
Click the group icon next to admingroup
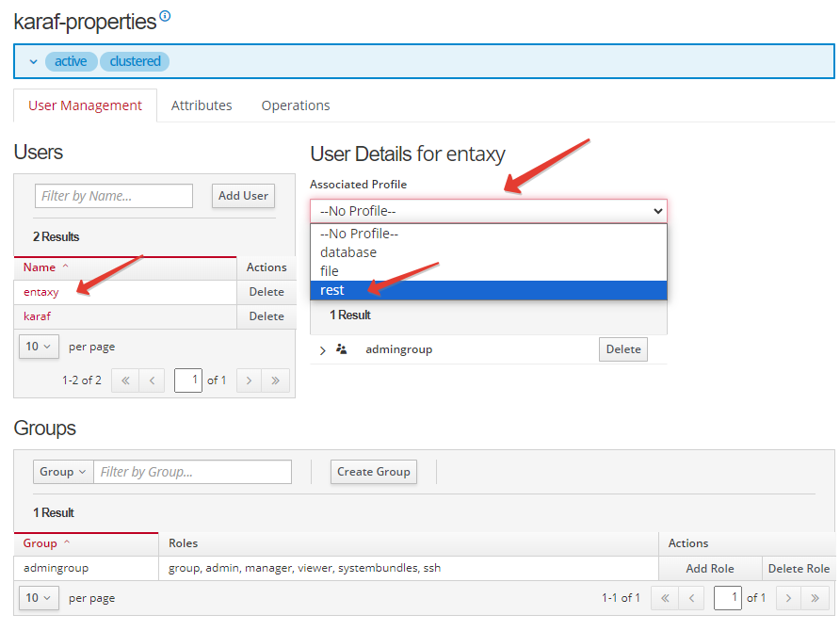(x=342, y=349)
